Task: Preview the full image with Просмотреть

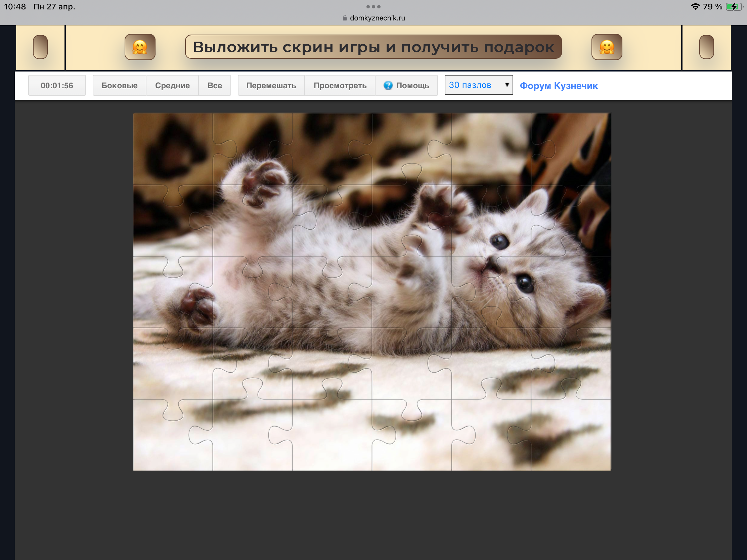Action: click(340, 85)
